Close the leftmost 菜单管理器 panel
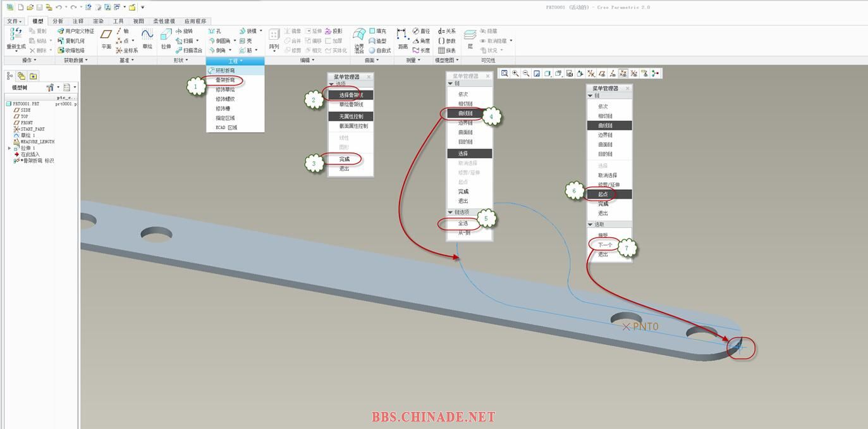Viewport: 868px width, 429px height. pyautogui.click(x=369, y=77)
